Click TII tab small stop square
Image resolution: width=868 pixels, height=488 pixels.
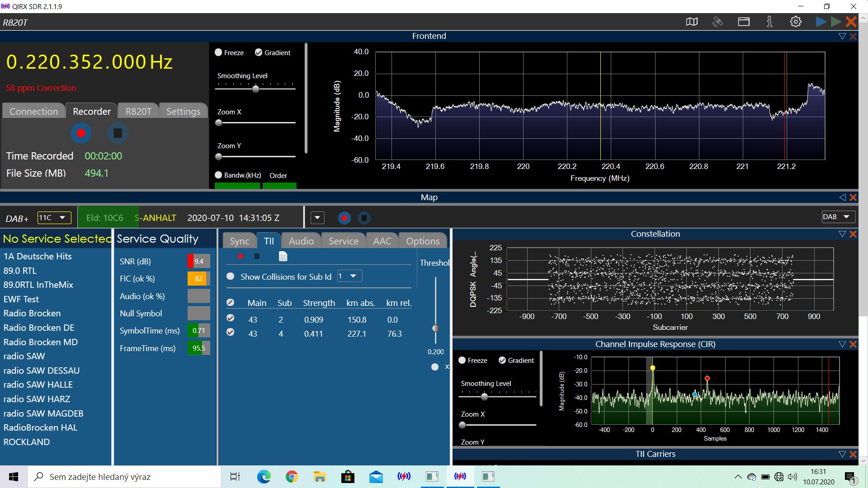coord(257,257)
